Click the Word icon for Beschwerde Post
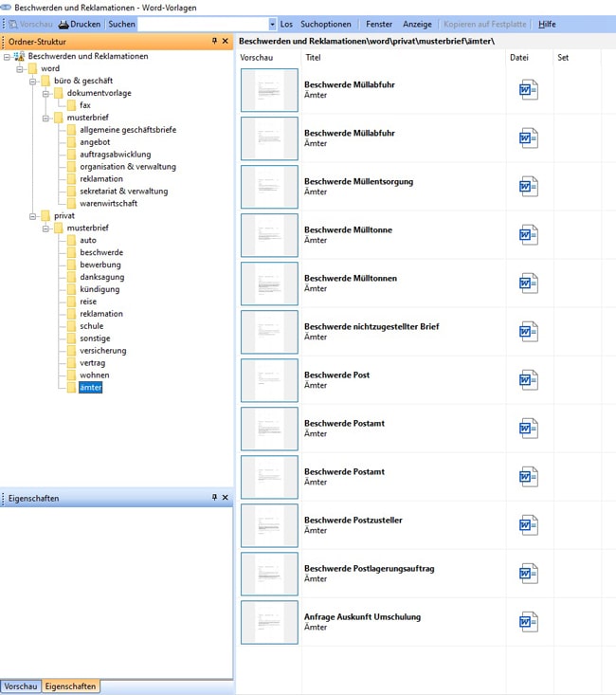The image size is (616, 695). pyautogui.click(x=528, y=380)
